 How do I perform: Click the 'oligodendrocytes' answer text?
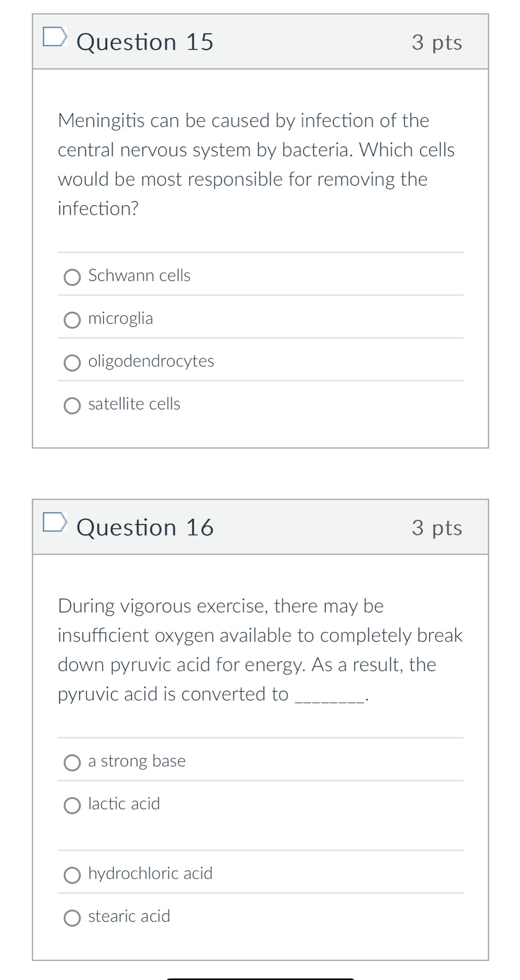151,361
